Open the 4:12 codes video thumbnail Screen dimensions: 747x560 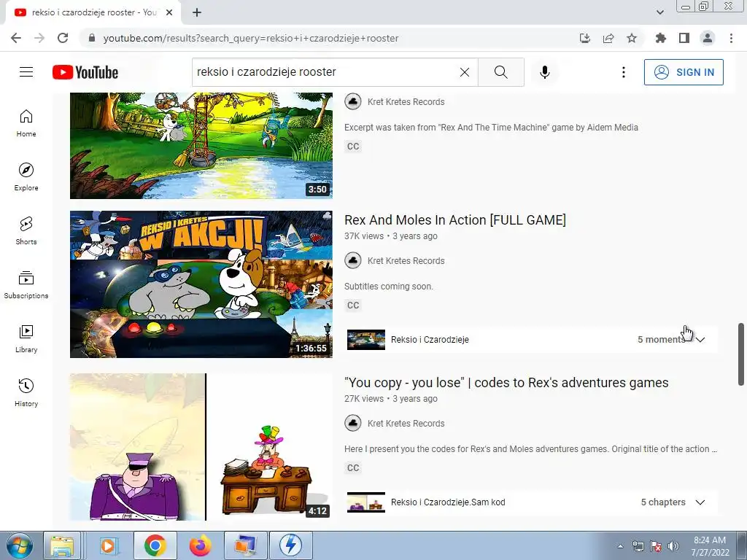(x=201, y=447)
